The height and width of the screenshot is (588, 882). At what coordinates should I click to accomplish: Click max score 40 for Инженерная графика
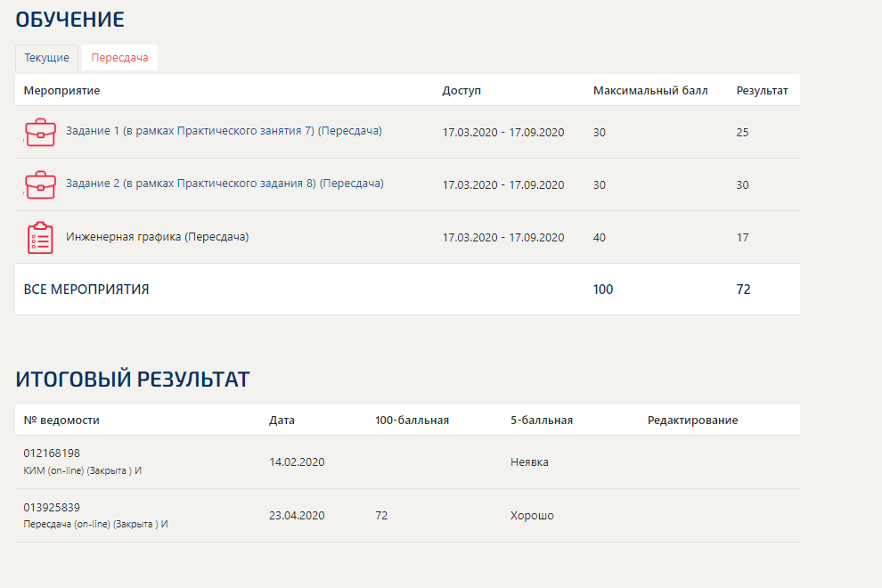[600, 238]
